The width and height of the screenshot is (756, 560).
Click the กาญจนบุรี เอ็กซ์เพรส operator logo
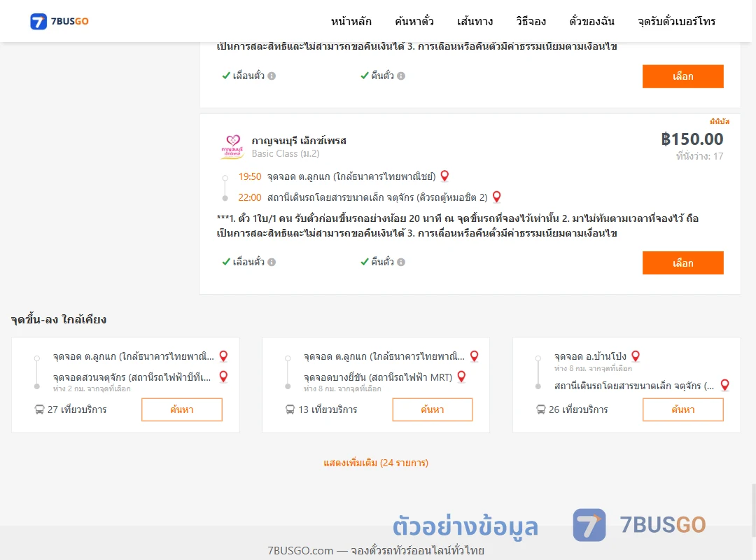[232, 146]
